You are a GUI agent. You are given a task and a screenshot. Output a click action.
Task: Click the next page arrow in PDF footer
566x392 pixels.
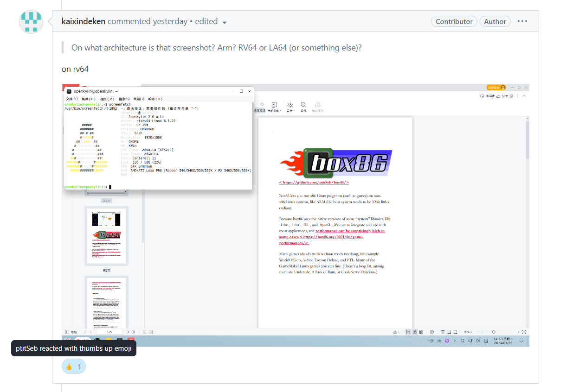point(128,332)
